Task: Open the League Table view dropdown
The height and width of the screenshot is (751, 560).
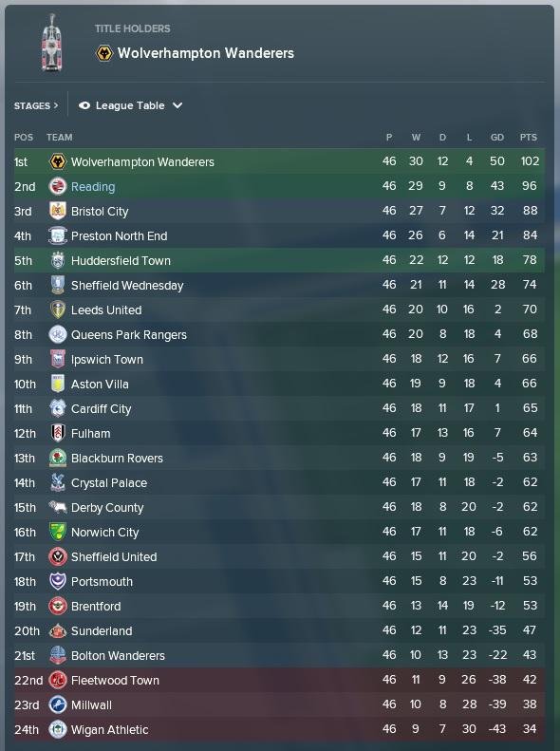Action: point(130,105)
